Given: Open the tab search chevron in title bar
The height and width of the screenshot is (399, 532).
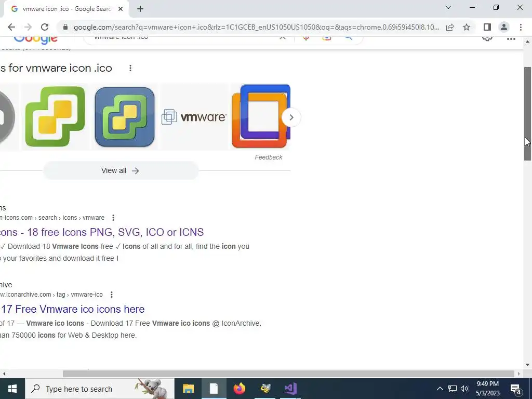Looking at the screenshot, I should point(448,7).
